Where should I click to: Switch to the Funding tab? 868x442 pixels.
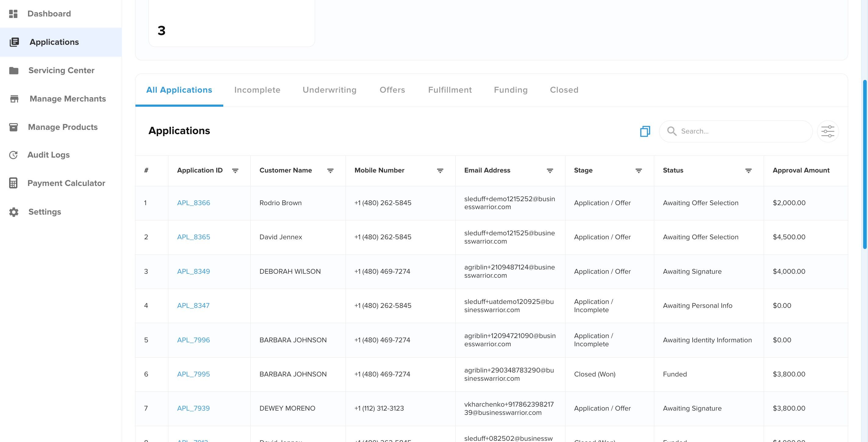[x=511, y=90]
